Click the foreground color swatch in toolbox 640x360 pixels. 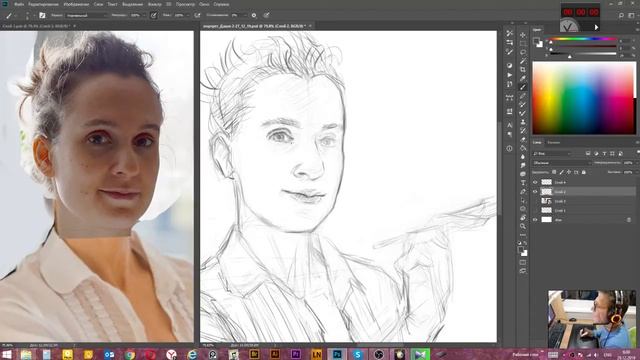click(521, 249)
